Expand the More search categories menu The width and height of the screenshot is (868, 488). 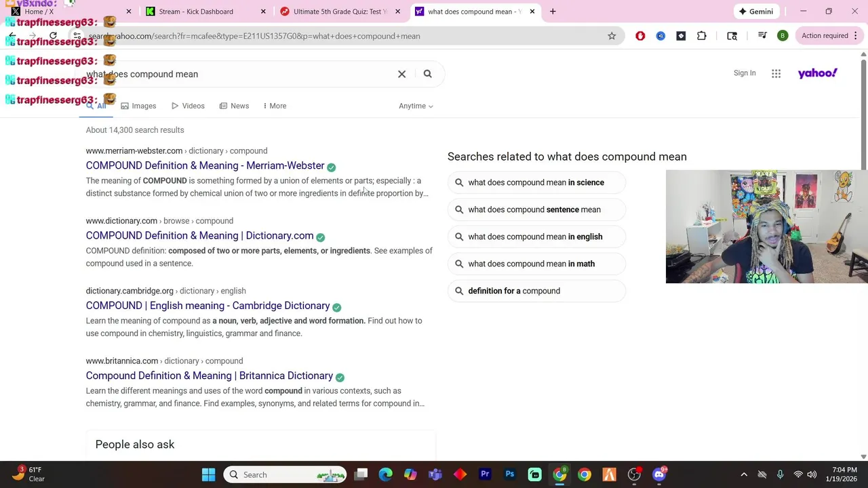pyautogui.click(x=275, y=106)
